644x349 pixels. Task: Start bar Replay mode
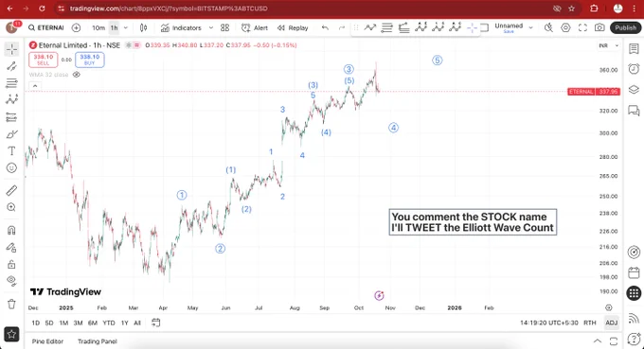click(x=293, y=27)
